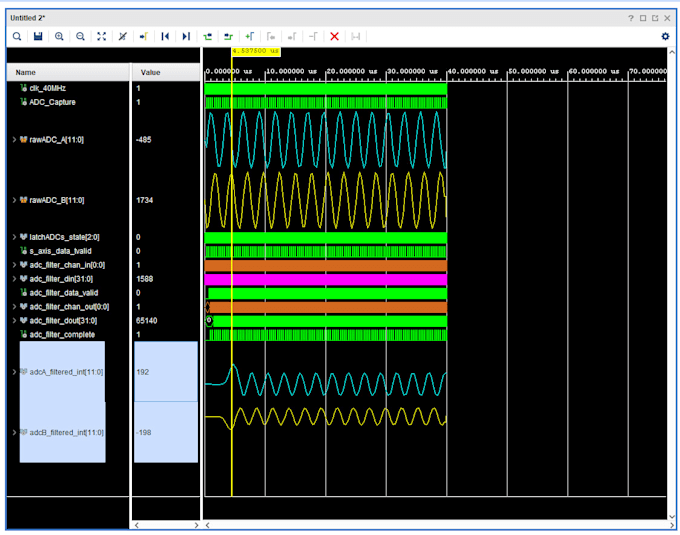Click adc_filter_dout value 65140

coord(147,320)
